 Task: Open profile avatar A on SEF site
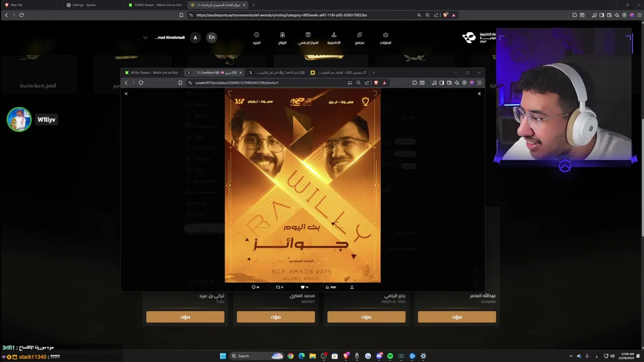[x=195, y=38]
